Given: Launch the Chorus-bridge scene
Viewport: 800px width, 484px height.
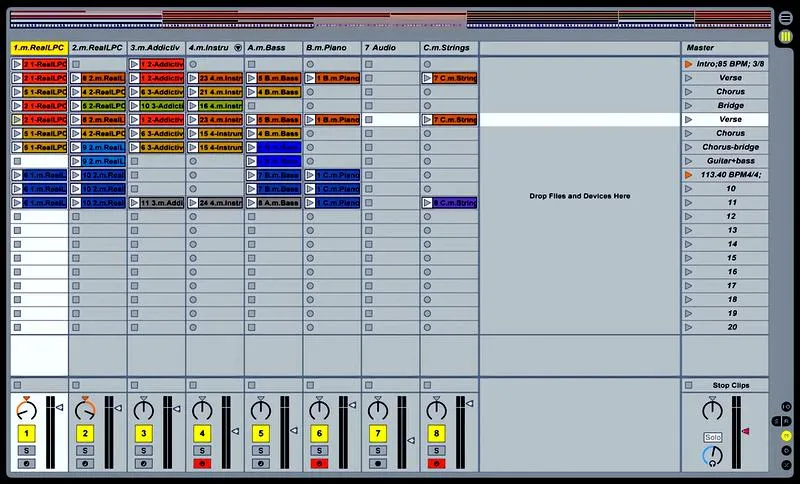Looking at the screenshot, I should tap(688, 147).
